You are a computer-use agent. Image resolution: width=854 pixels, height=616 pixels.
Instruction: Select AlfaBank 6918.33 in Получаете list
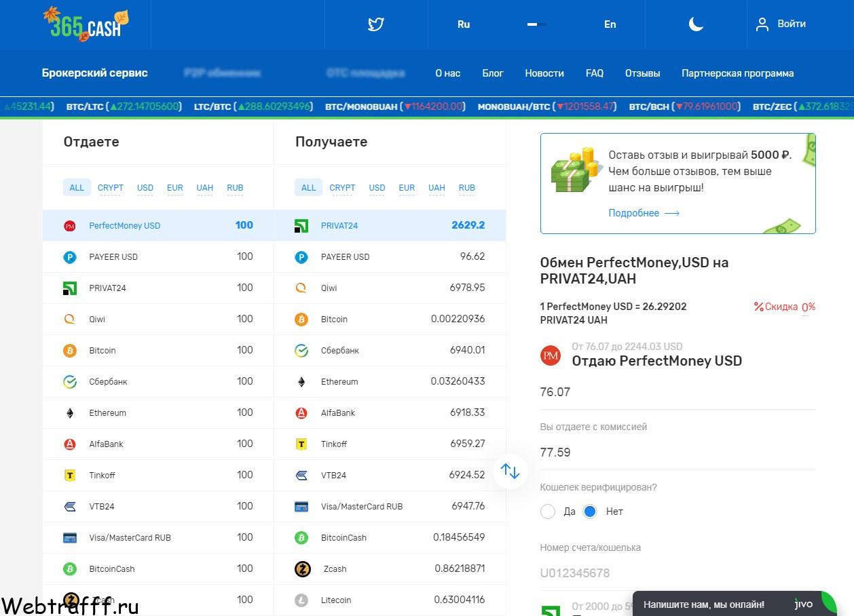tap(390, 413)
